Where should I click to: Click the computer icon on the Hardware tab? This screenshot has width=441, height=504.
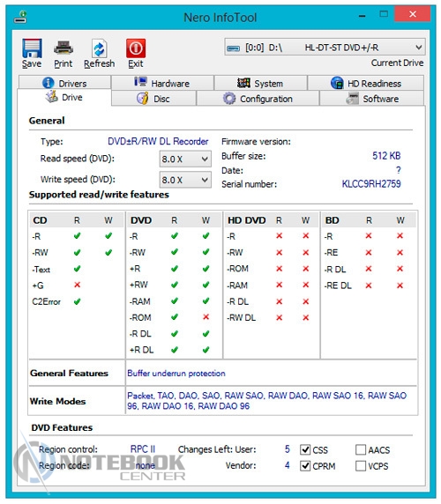(140, 82)
